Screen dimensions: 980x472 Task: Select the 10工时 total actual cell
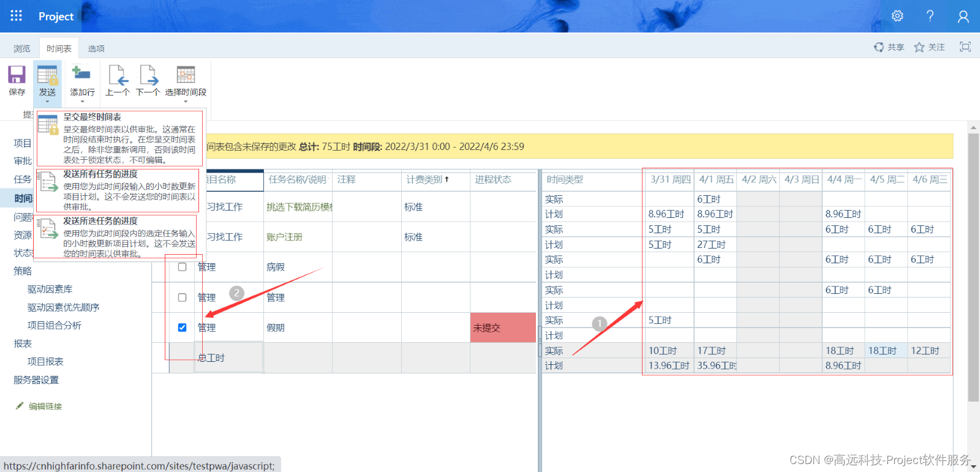click(x=669, y=351)
